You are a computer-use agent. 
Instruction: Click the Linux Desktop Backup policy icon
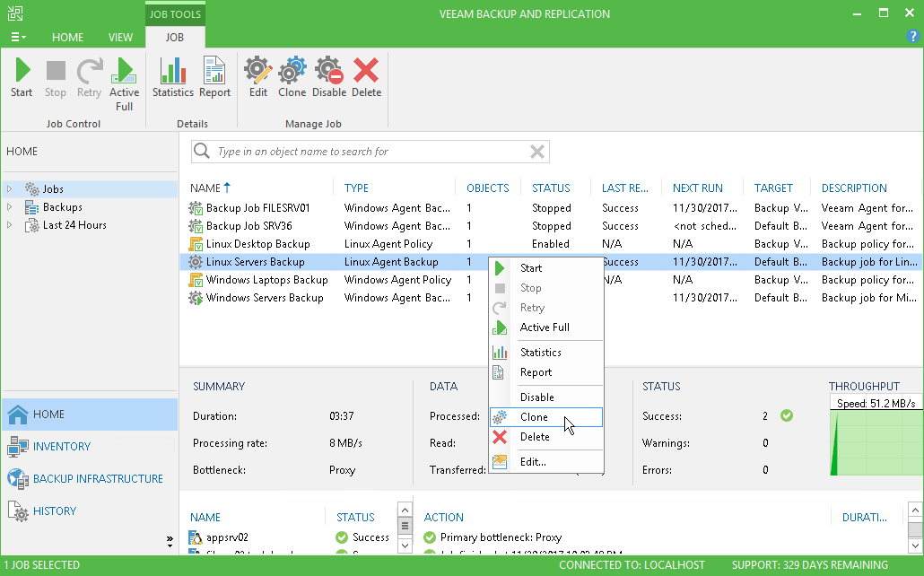point(195,244)
